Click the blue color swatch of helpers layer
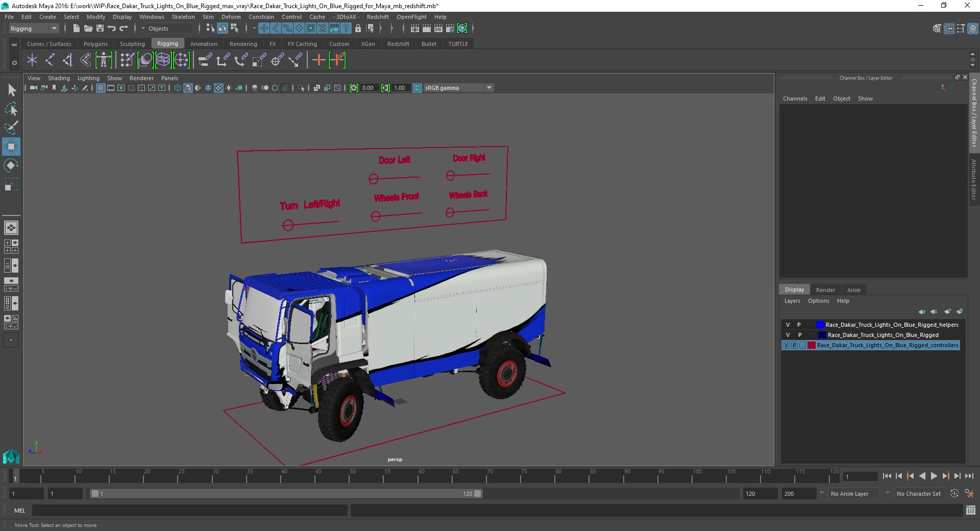Viewport: 980px width, 531px height. point(820,325)
